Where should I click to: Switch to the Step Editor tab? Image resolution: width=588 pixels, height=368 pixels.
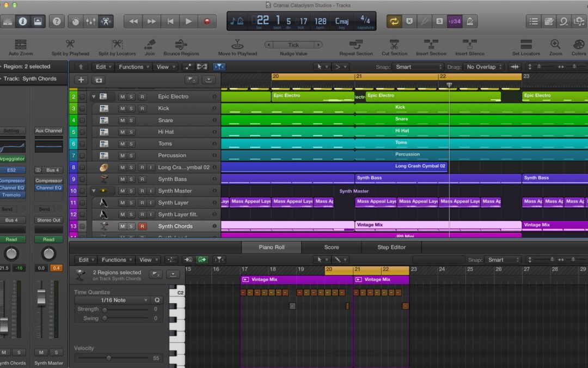[391, 248]
